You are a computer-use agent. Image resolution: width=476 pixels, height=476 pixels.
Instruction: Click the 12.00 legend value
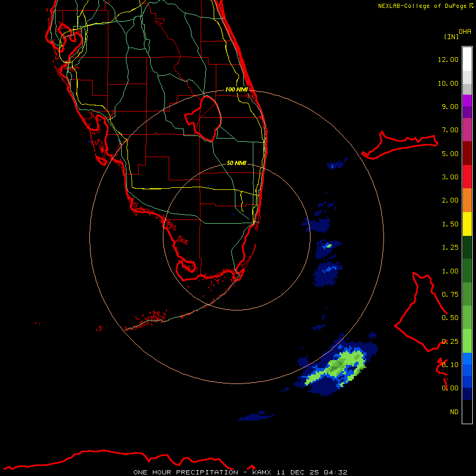point(448,59)
